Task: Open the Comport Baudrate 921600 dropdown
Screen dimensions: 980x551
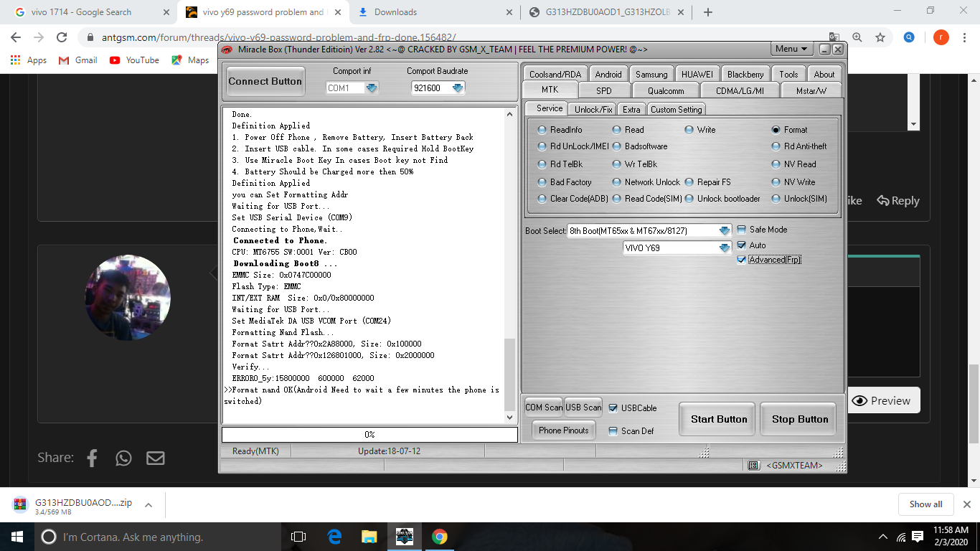Action: (457, 88)
